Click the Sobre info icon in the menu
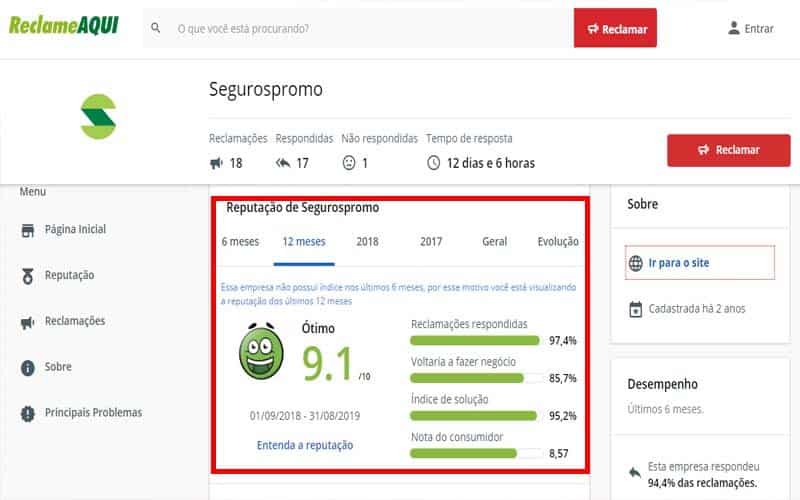The width and height of the screenshot is (800, 500). 28,368
